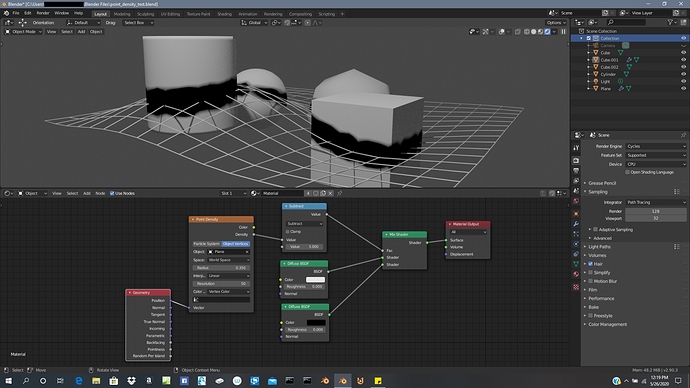Collapse the Sampling panel
This screenshot has height=388, width=690.
coord(598,192)
